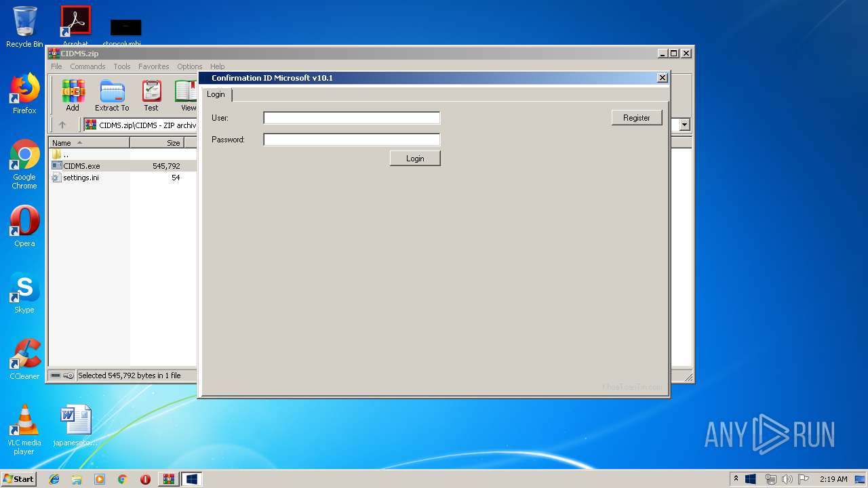Click the View toolbar icon in WinRAR
868x488 pixels.
187,96
